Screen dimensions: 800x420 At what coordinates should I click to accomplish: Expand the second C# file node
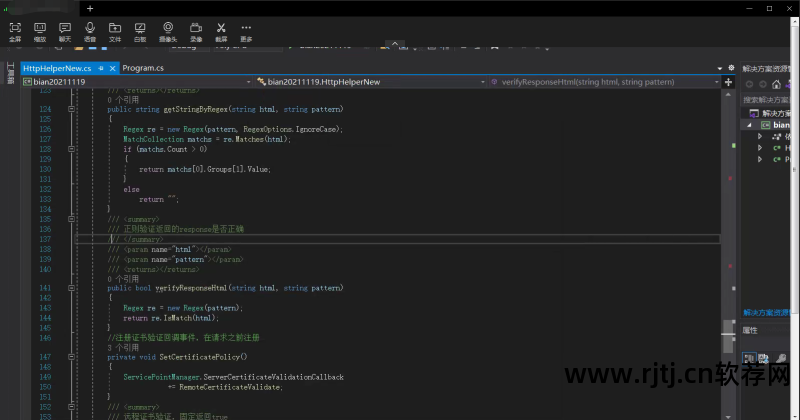click(x=760, y=159)
